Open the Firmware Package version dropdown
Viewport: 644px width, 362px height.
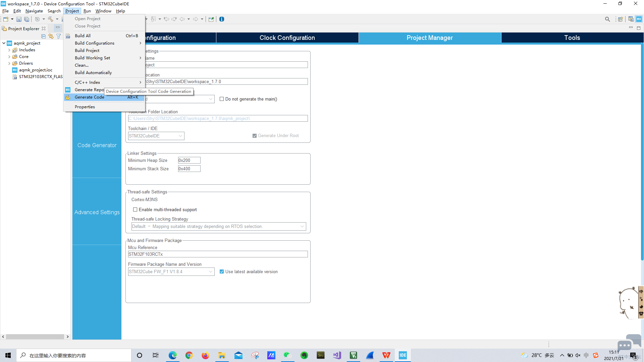click(171, 272)
